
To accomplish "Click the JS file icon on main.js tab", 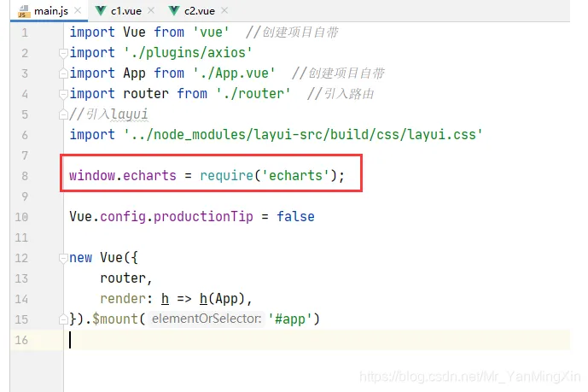I will point(23,11).
